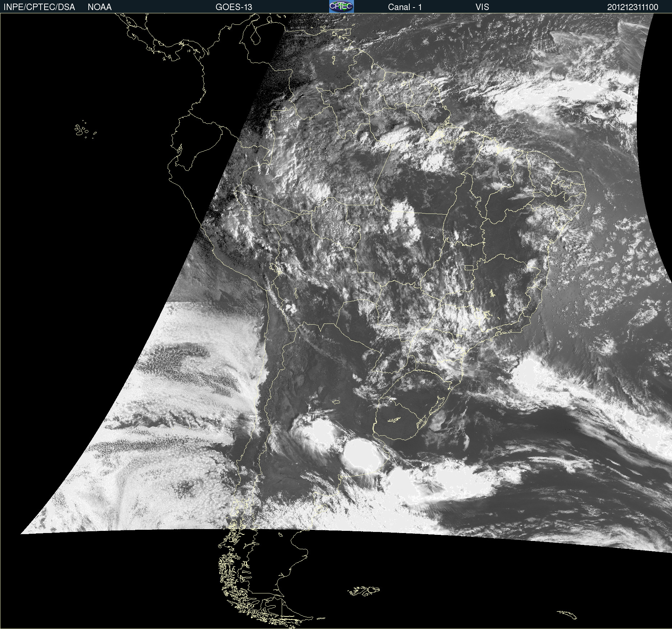672x629 pixels.
Task: Click the INPE/CPTEC/DSA header text
Action: tap(39, 7)
